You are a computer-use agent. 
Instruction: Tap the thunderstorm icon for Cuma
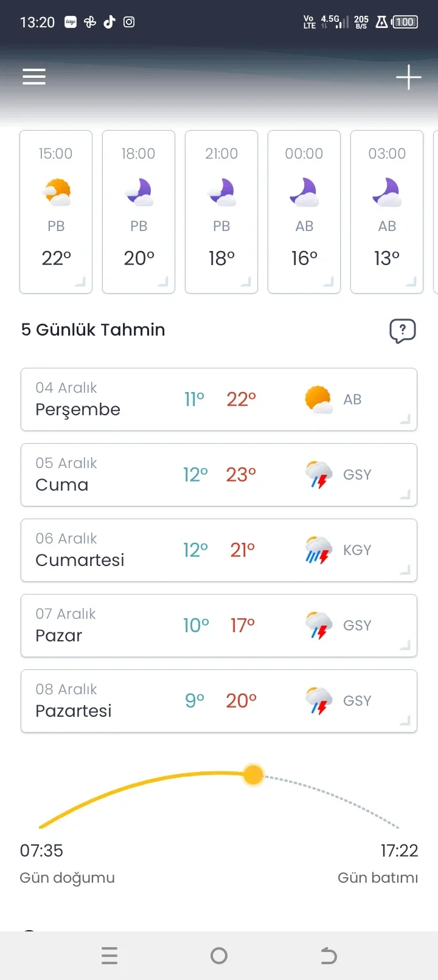318,475
